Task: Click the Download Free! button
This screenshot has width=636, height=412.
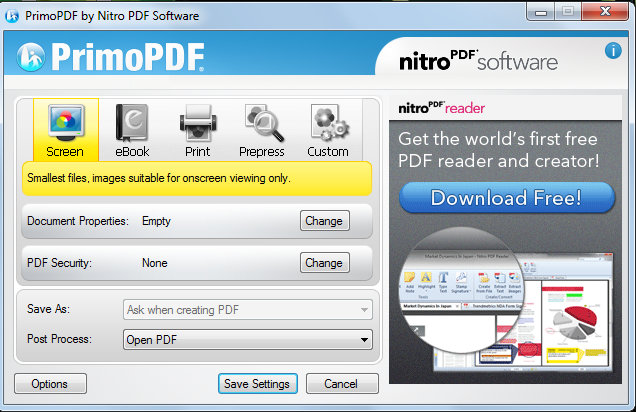Action: tap(506, 197)
